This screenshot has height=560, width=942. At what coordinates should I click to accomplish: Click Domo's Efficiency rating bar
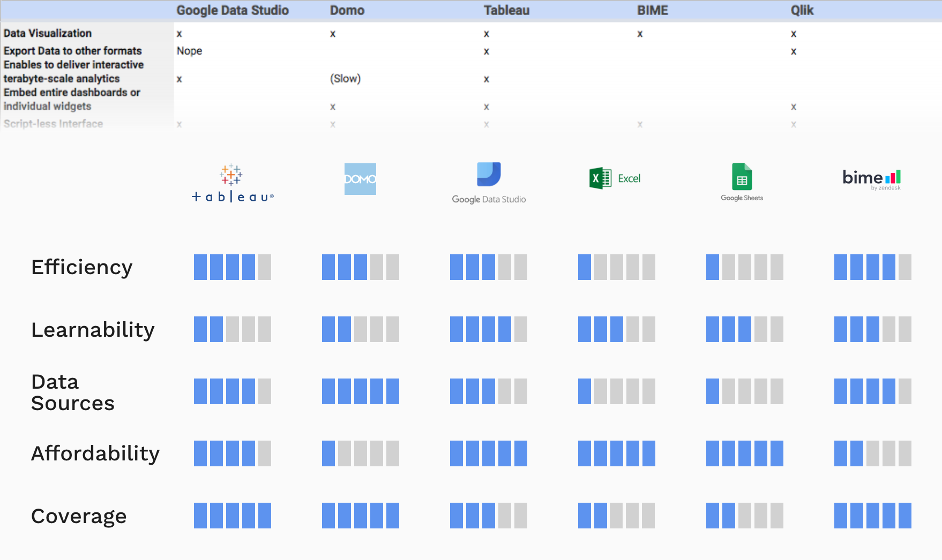tap(361, 267)
